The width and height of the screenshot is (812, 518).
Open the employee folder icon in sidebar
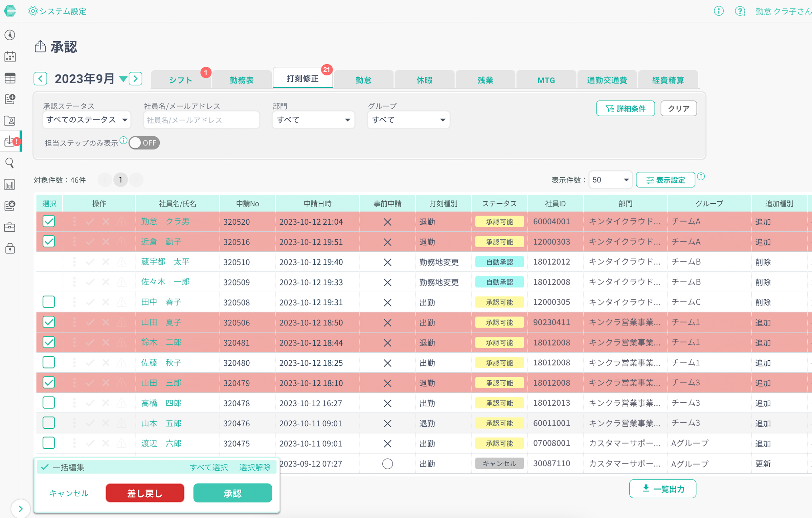10,120
